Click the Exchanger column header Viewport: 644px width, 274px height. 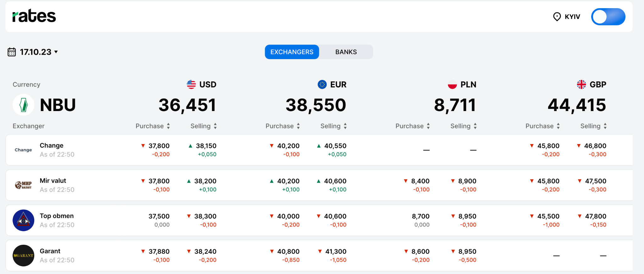click(x=29, y=126)
